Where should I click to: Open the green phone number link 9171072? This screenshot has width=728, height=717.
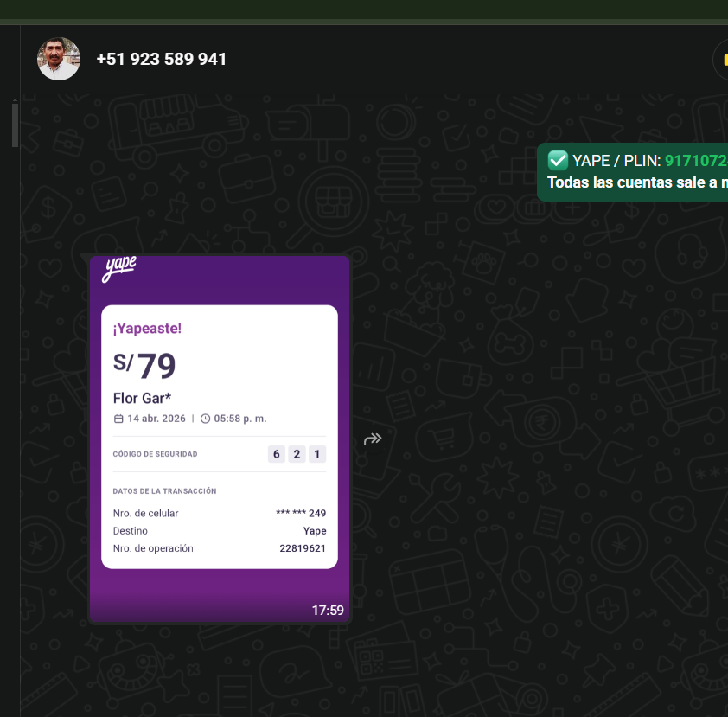click(x=696, y=161)
